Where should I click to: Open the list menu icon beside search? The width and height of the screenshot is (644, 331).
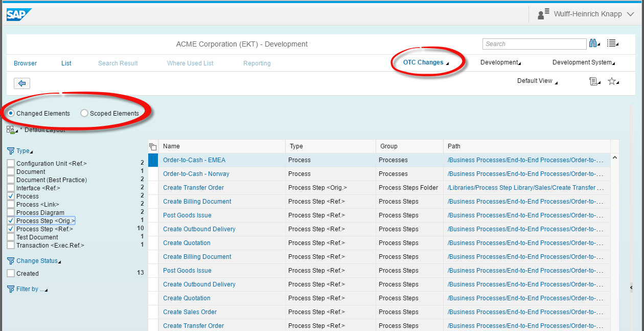(x=612, y=43)
